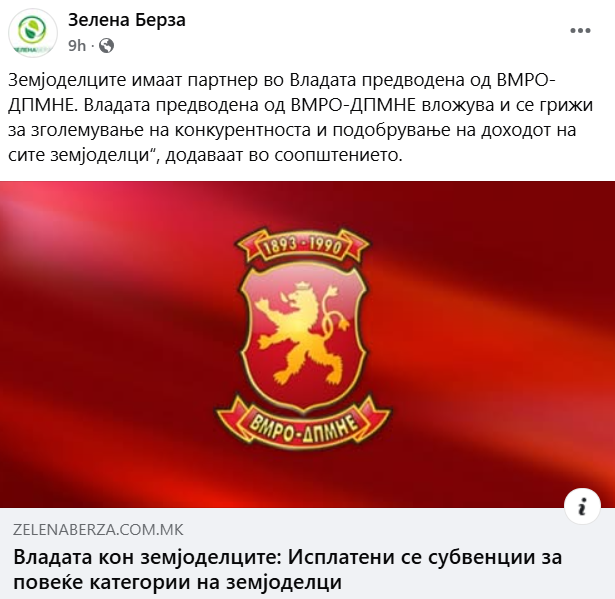
Task: Click the red shield outline of the emblem
Action: 303,338
